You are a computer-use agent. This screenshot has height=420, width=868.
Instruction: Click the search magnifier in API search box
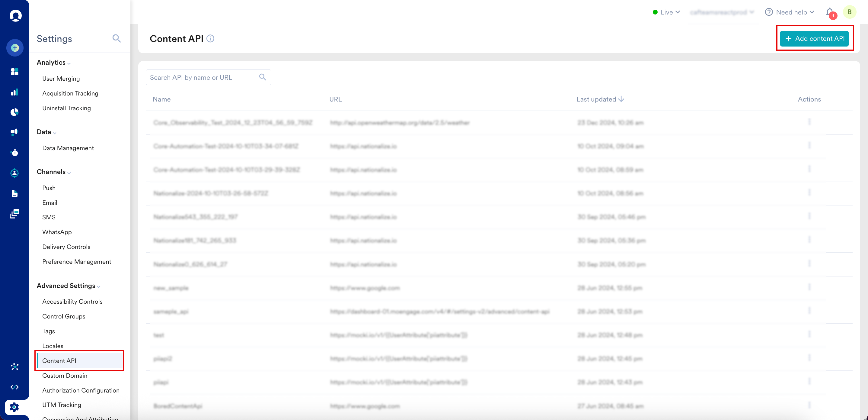click(x=263, y=77)
